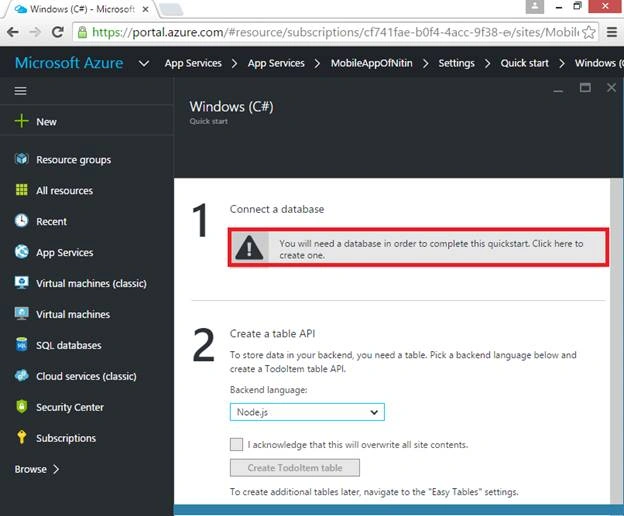Open Virtual machines (classic)

[91, 283]
